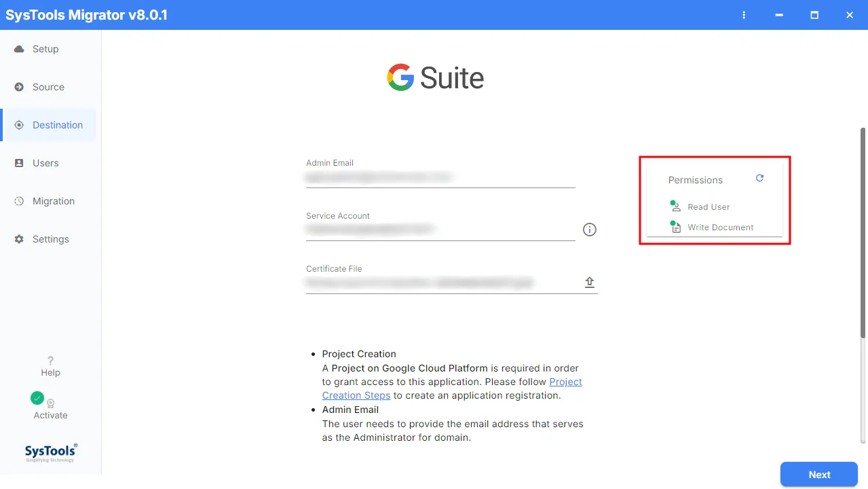868x489 pixels.
Task: Open the Project Creation Steps link
Action: [452, 388]
